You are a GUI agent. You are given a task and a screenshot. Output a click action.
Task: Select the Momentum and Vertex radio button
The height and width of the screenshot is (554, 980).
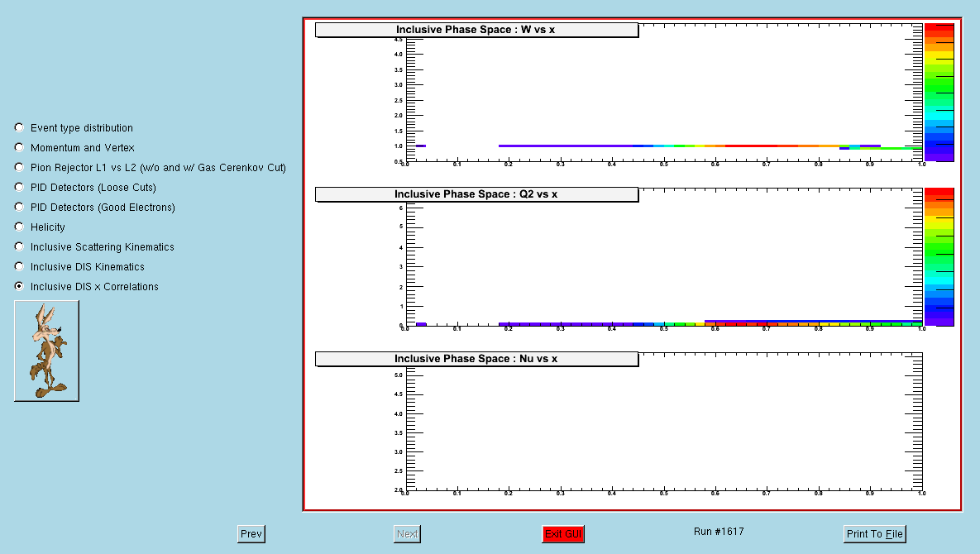[74, 148]
